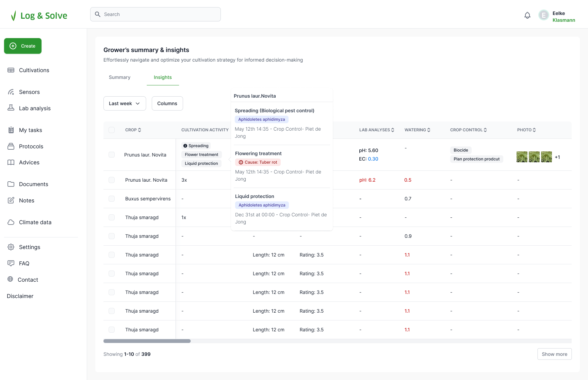Click the Contact globe icon
Screen dimensions: 588x380
click(x=10, y=279)
